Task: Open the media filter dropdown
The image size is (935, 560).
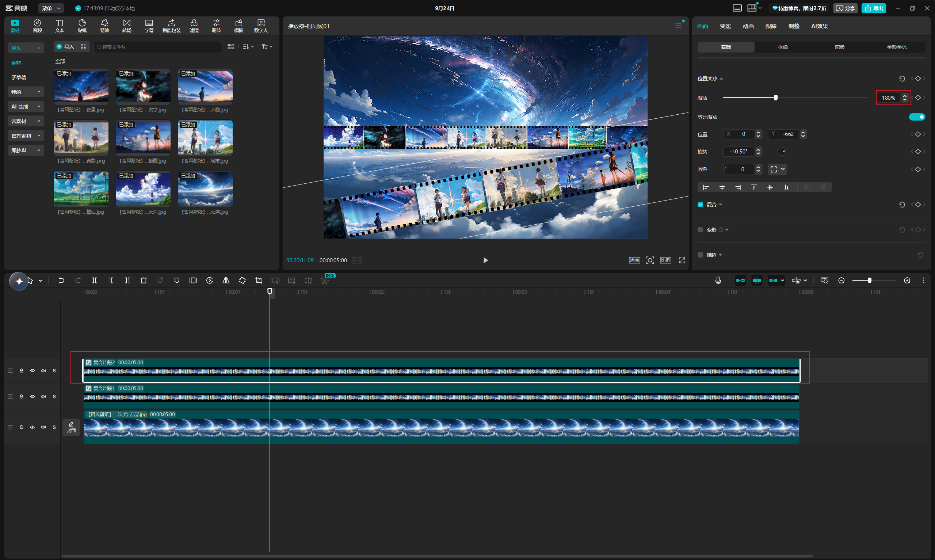Action: (x=267, y=47)
